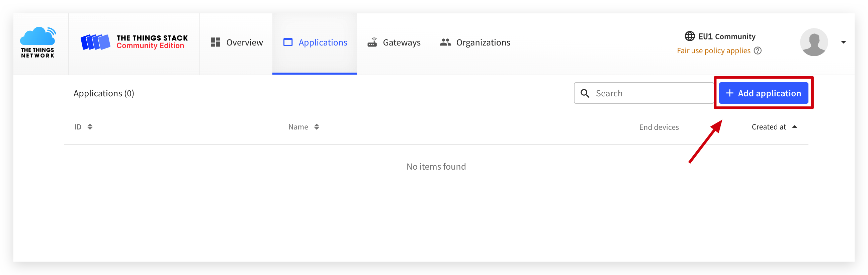Click the ID column sort arrows
Viewport: 868px width, 275px height.
[x=90, y=127]
